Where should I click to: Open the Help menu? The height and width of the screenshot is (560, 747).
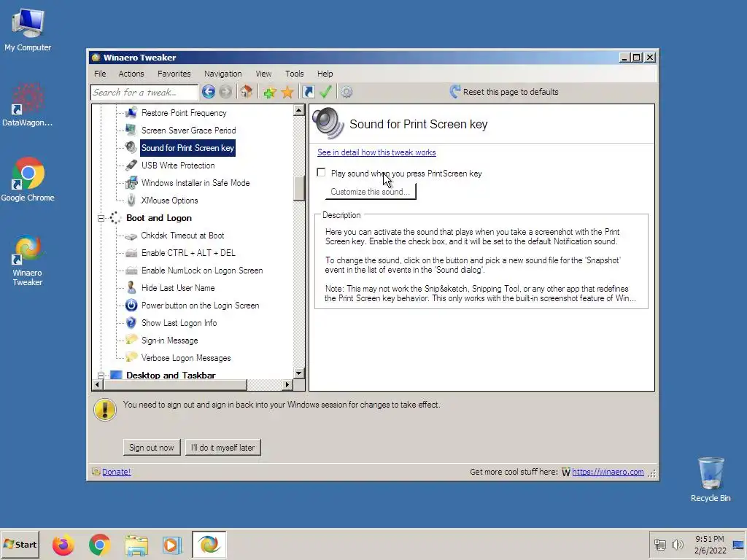coord(325,74)
